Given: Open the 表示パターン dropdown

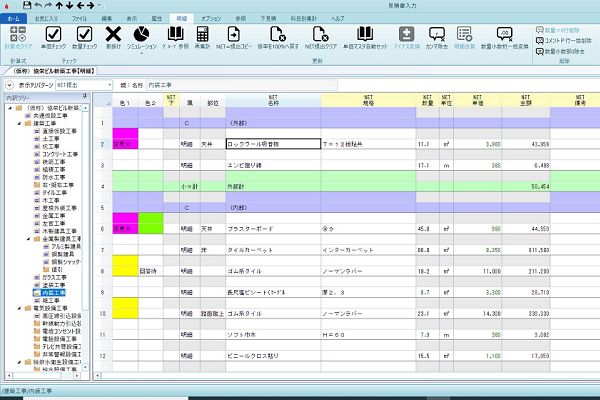Looking at the screenshot, I should tap(84, 85).
